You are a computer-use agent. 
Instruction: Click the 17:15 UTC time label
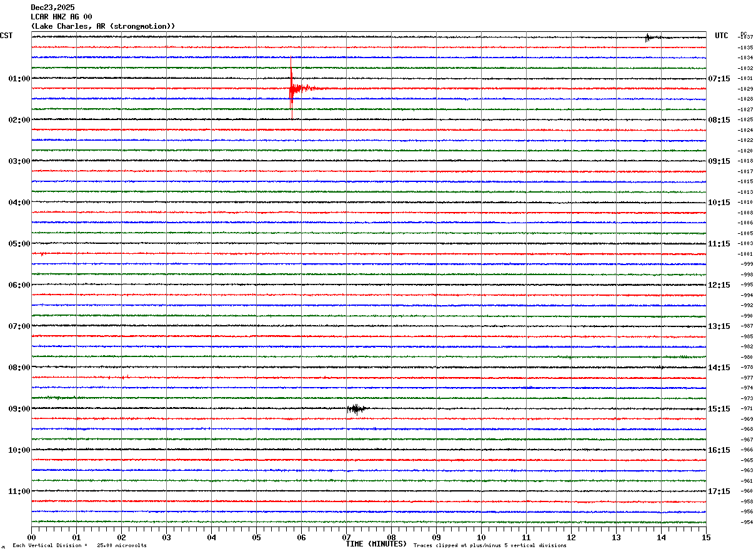click(x=719, y=491)
